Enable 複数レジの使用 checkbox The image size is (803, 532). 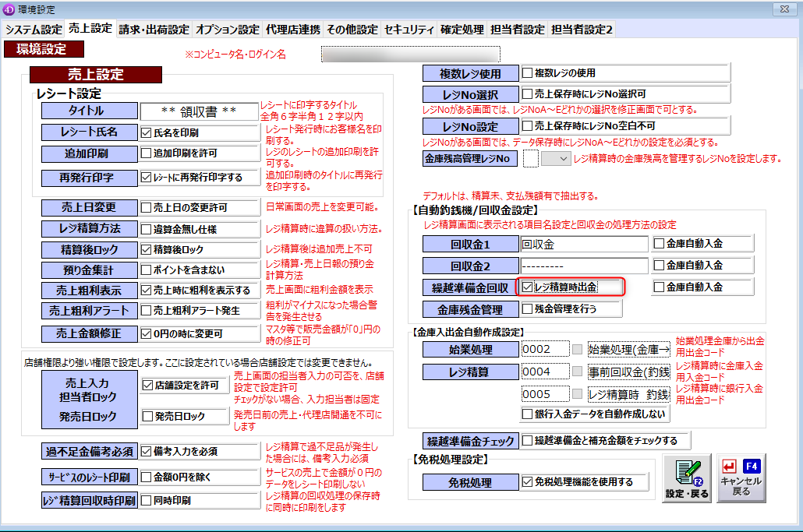point(528,73)
